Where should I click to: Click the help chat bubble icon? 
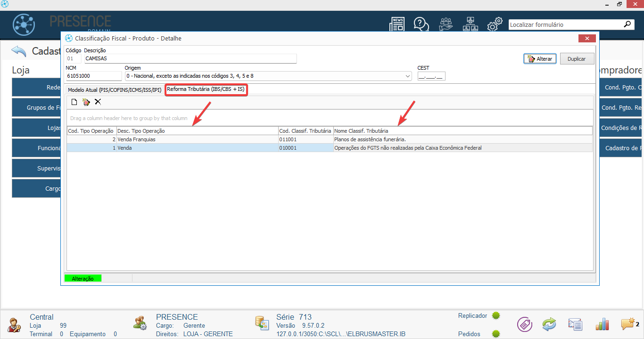(x=421, y=24)
